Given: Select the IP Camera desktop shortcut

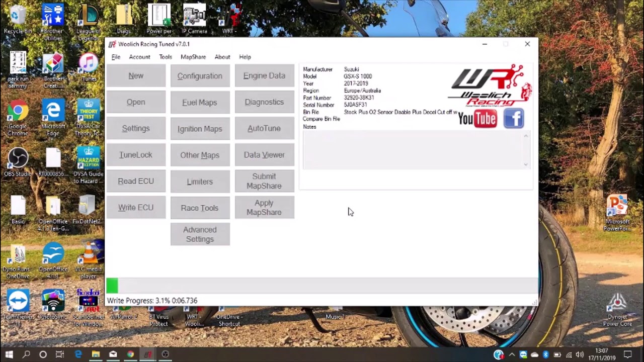Looking at the screenshot, I should 194,20.
